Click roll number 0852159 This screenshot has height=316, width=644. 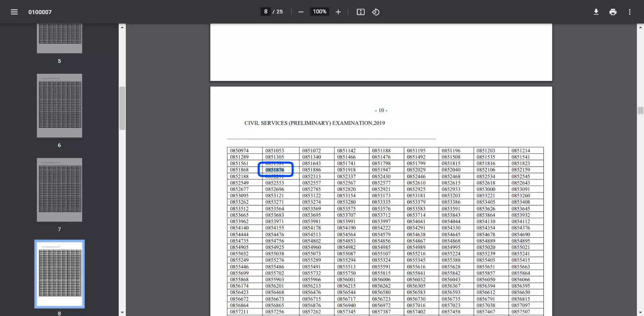click(x=521, y=170)
